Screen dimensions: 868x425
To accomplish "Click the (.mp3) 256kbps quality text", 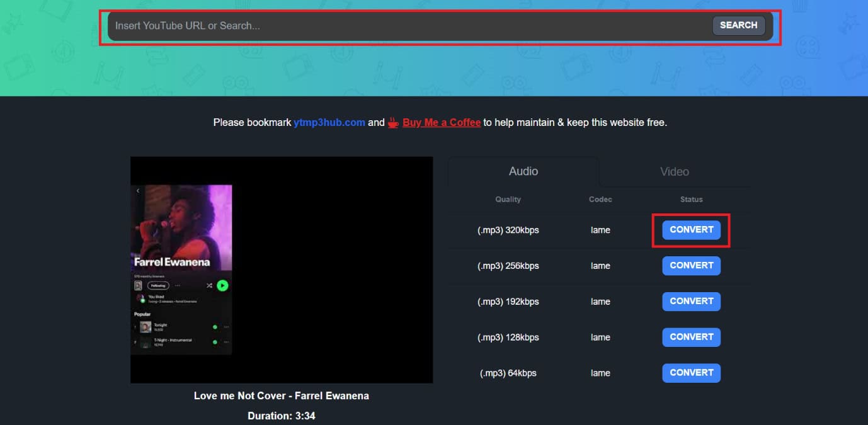I will (508, 266).
